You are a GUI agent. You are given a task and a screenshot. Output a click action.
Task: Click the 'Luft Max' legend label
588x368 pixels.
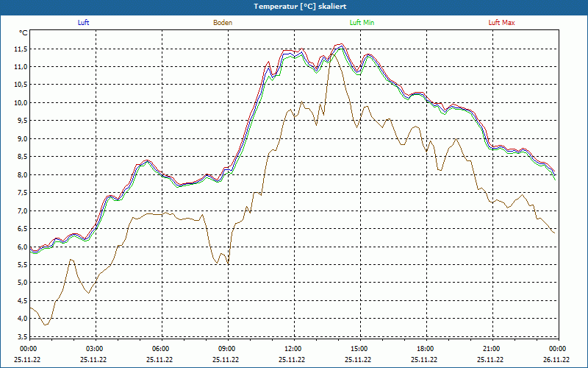tap(501, 23)
